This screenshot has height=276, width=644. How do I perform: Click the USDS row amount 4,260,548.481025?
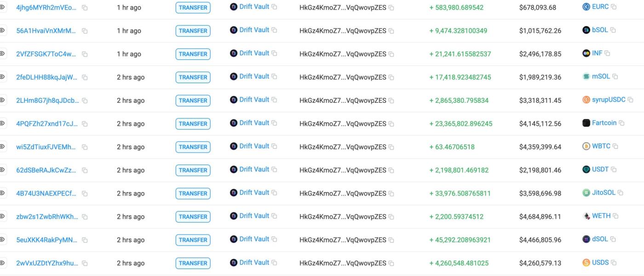[x=459, y=263]
